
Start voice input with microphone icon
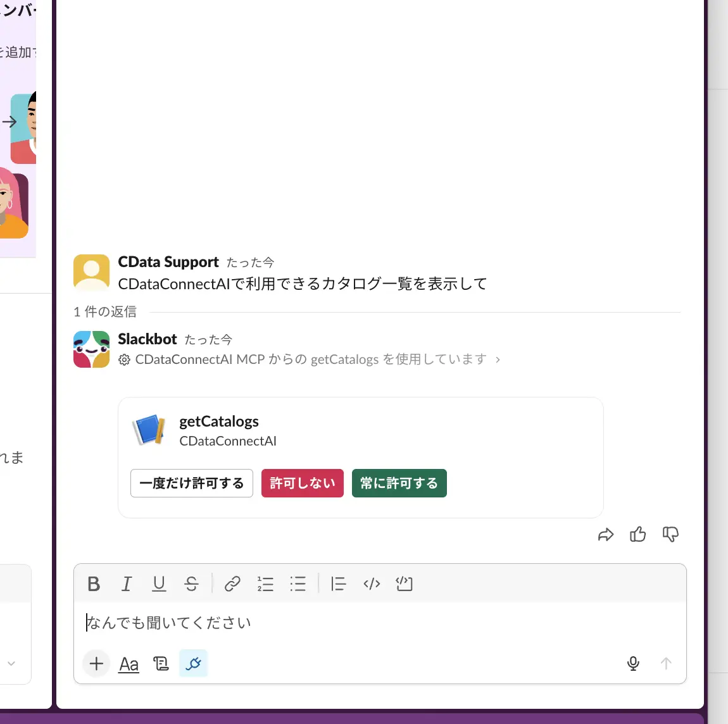coord(633,664)
